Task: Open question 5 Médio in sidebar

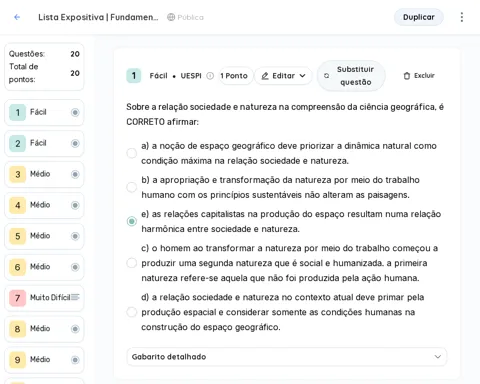Action: tap(44, 236)
